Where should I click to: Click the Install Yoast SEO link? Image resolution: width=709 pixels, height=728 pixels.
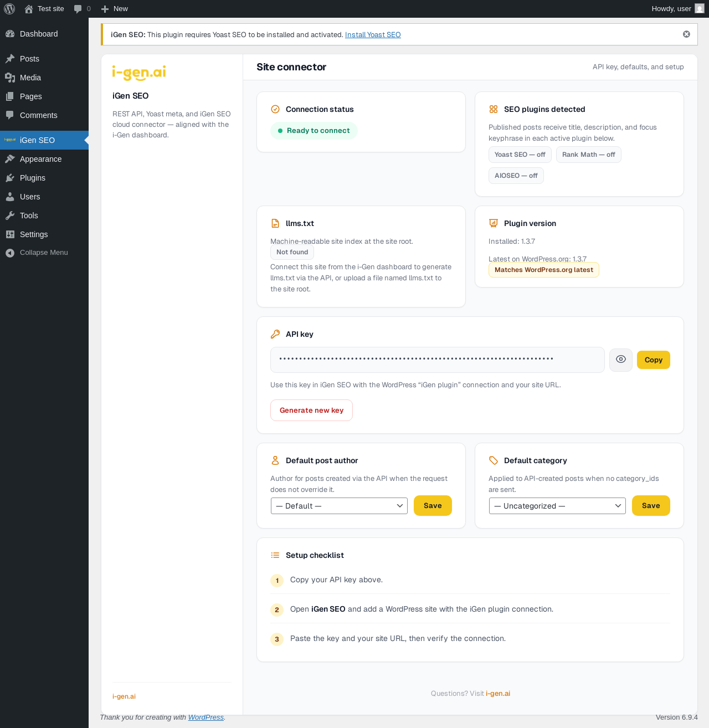[x=373, y=35]
